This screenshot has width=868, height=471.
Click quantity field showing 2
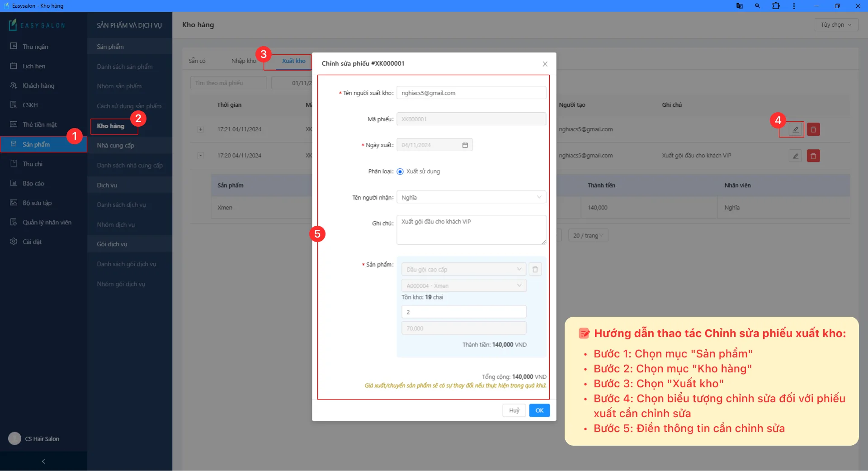[464, 312]
